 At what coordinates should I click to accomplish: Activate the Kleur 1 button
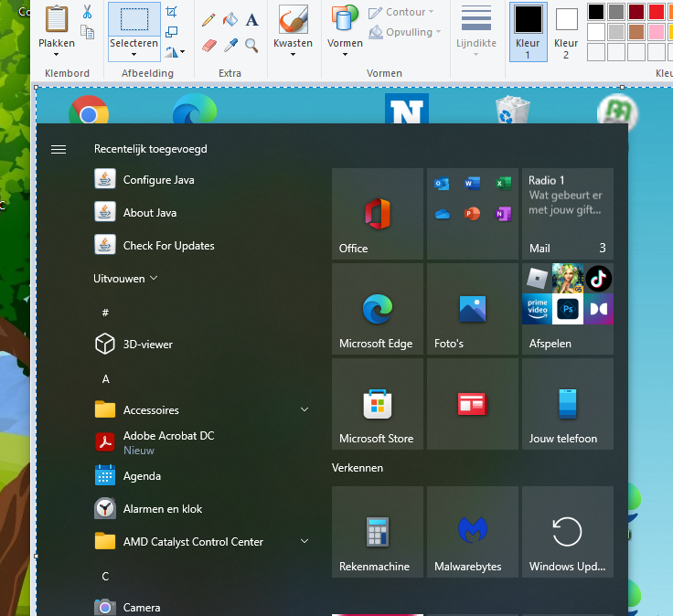click(x=529, y=30)
